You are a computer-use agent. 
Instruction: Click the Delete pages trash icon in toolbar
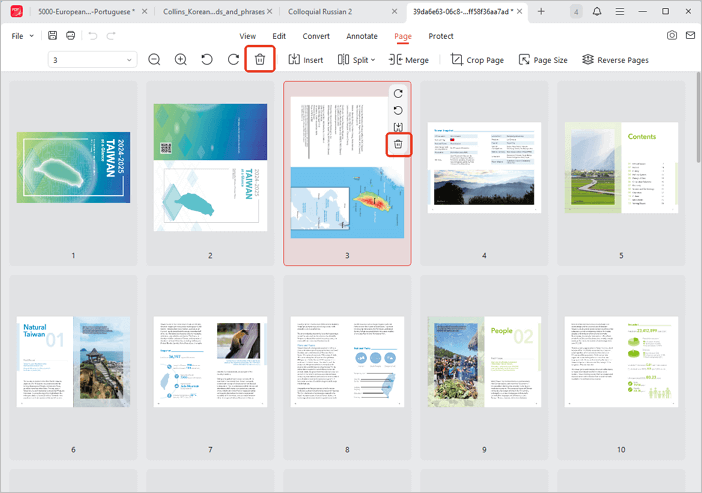pyautogui.click(x=260, y=60)
